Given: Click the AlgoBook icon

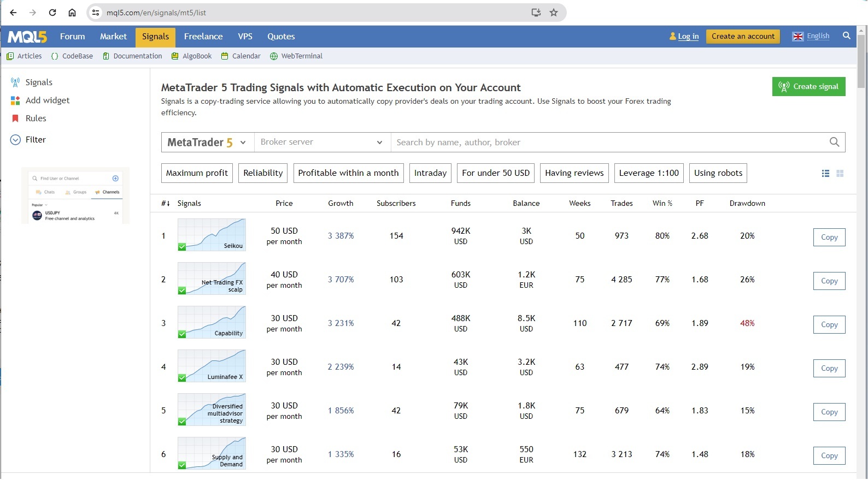Looking at the screenshot, I should click(x=175, y=56).
